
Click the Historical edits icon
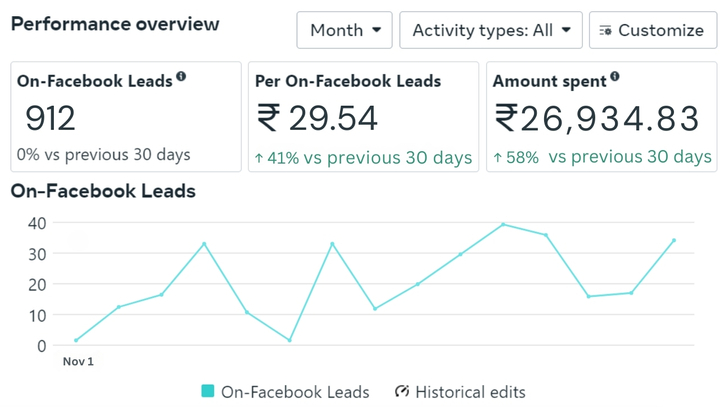(x=402, y=392)
